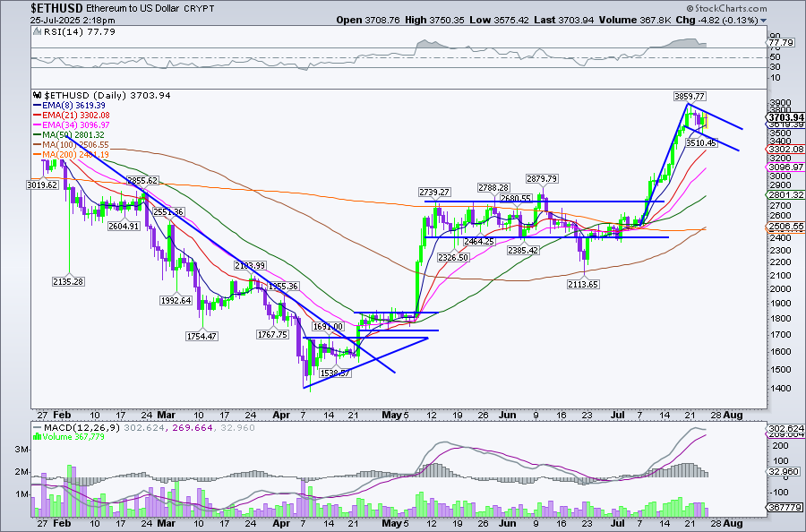Click the 'High 3750.35' header value

[x=433, y=20]
